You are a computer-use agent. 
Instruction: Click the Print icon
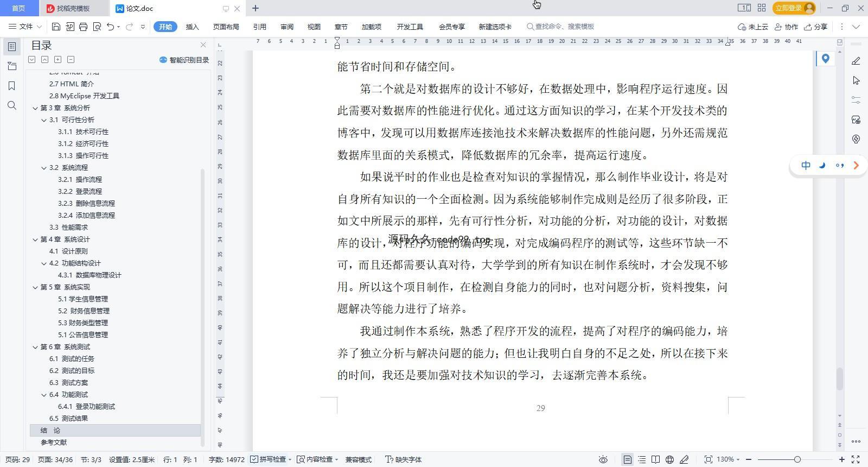tap(83, 27)
